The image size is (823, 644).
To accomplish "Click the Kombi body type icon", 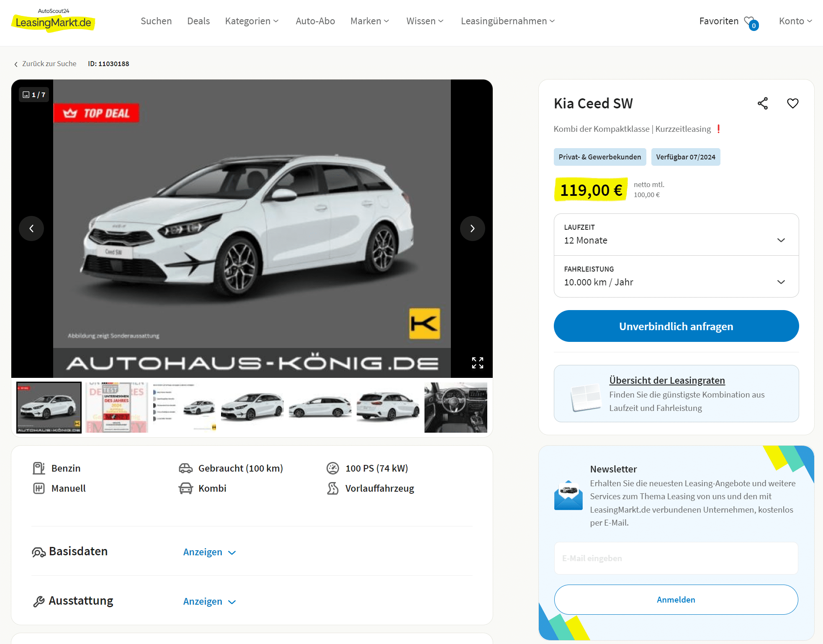I will (185, 488).
